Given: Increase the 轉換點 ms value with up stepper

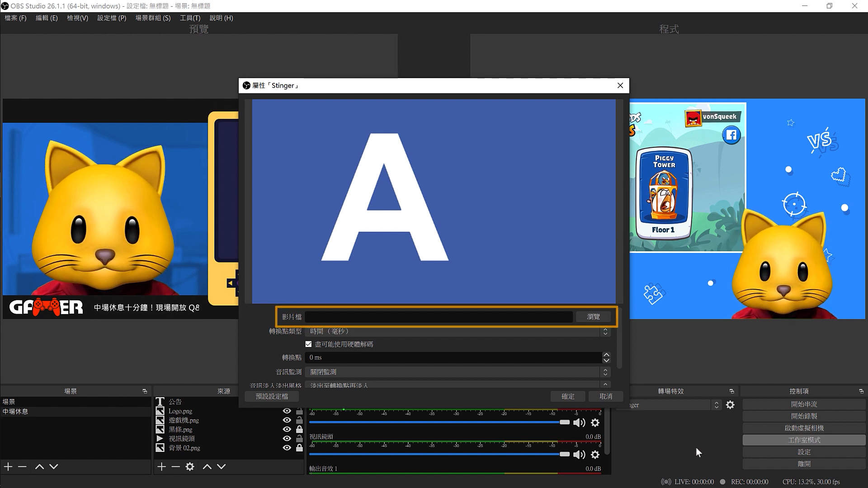Looking at the screenshot, I should pos(606,355).
